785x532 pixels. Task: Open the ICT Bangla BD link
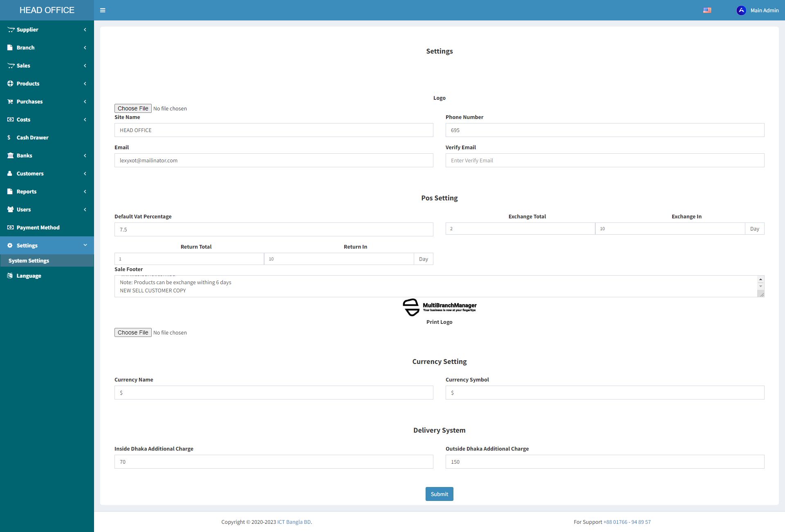click(x=294, y=522)
